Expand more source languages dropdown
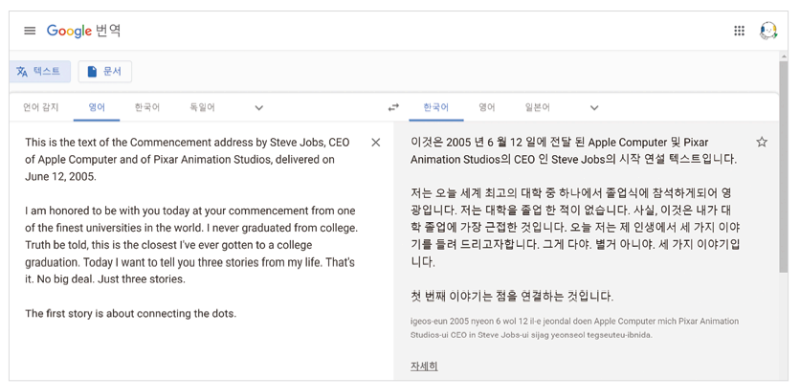 tap(259, 108)
